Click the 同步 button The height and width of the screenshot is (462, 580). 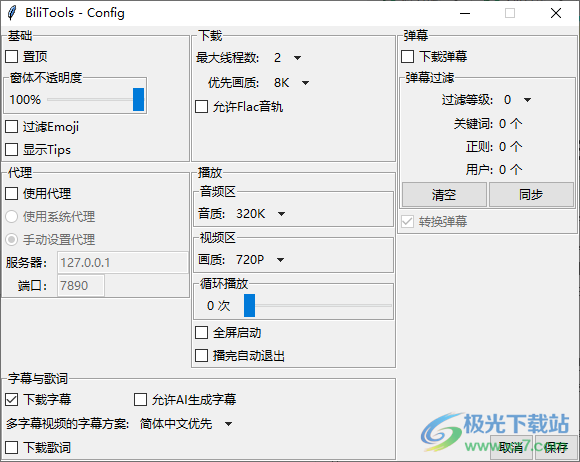(531, 195)
